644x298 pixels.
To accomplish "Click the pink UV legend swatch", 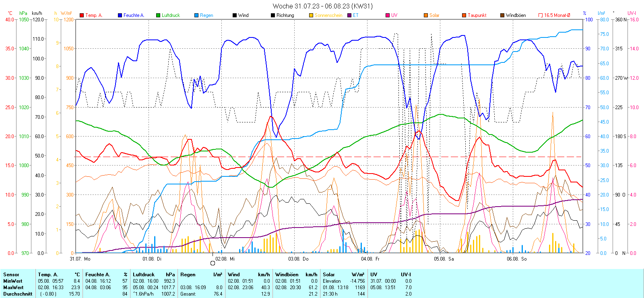I will (x=388, y=15).
